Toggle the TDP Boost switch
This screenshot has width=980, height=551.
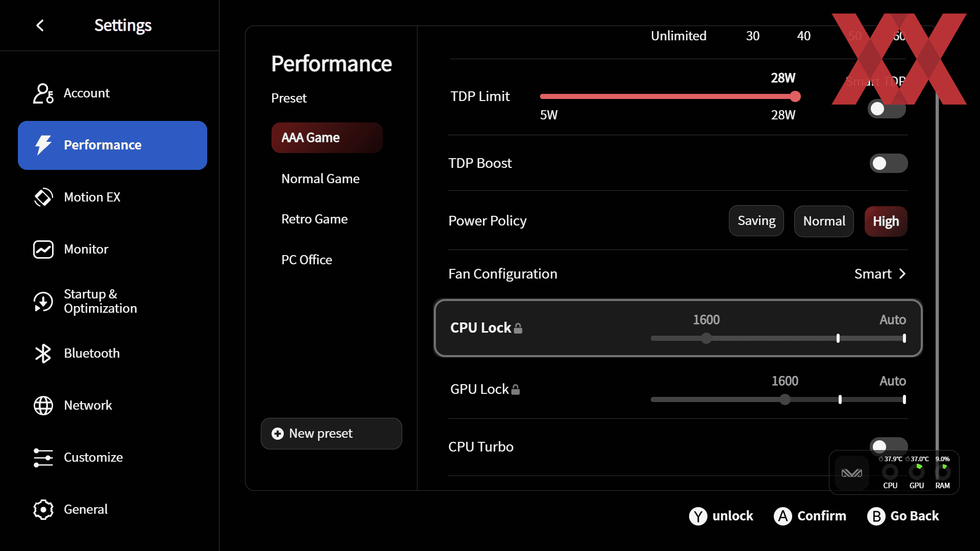[x=889, y=163]
